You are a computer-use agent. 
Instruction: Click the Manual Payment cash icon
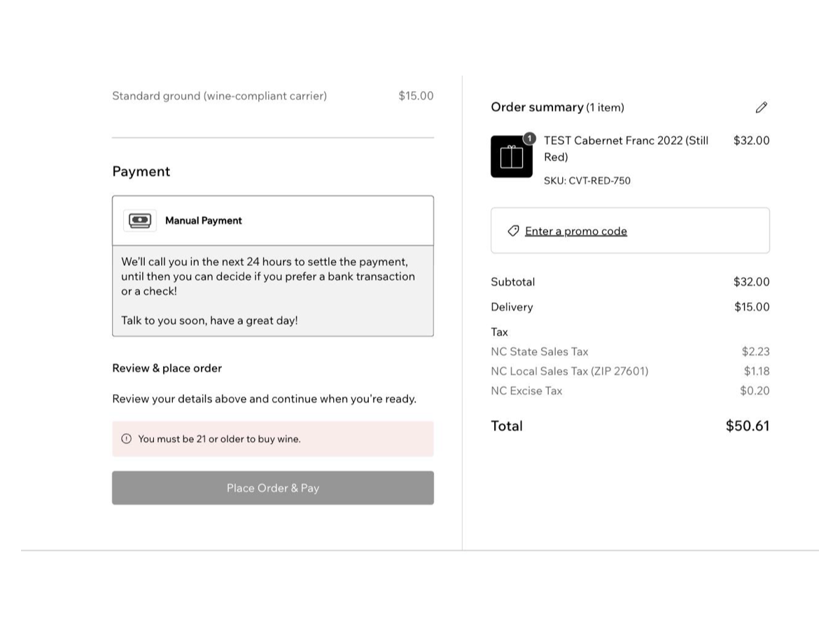[x=140, y=220]
